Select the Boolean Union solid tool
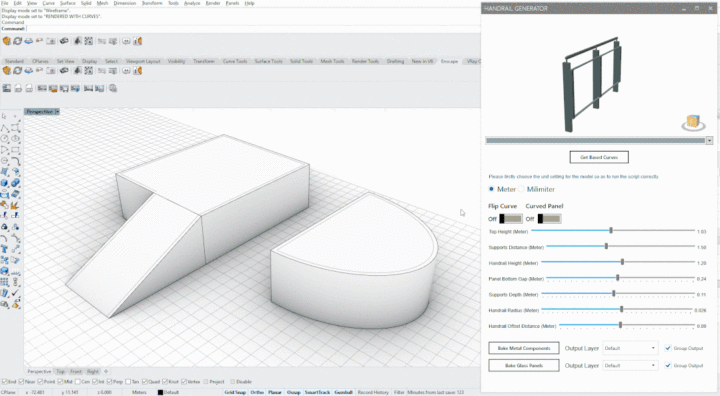 [16, 183]
